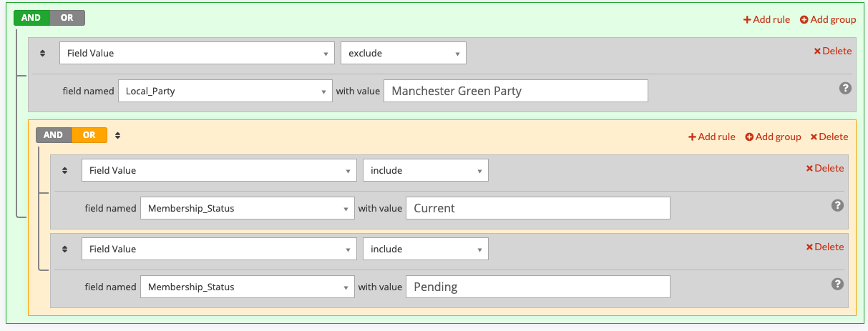Click the sort handle on the Pending rule
The image size is (868, 331).
64,249
